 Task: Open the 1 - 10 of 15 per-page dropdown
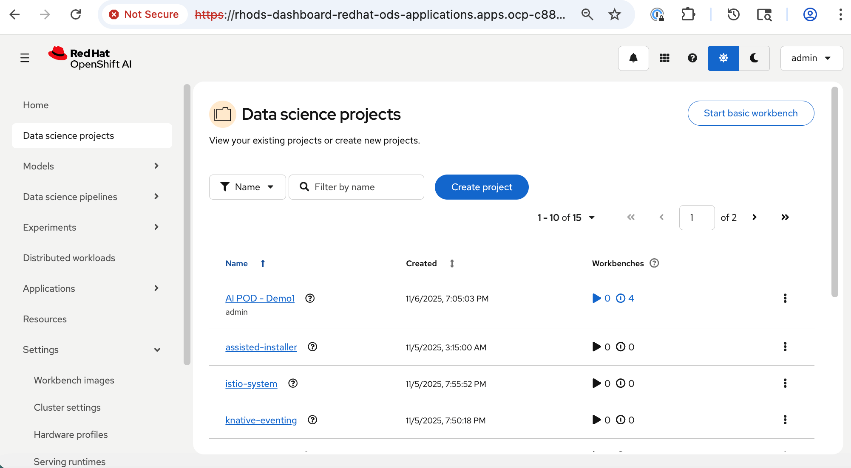click(x=566, y=218)
